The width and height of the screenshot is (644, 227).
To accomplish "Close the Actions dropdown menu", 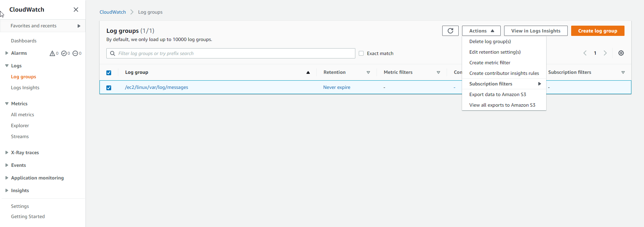I will [481, 31].
